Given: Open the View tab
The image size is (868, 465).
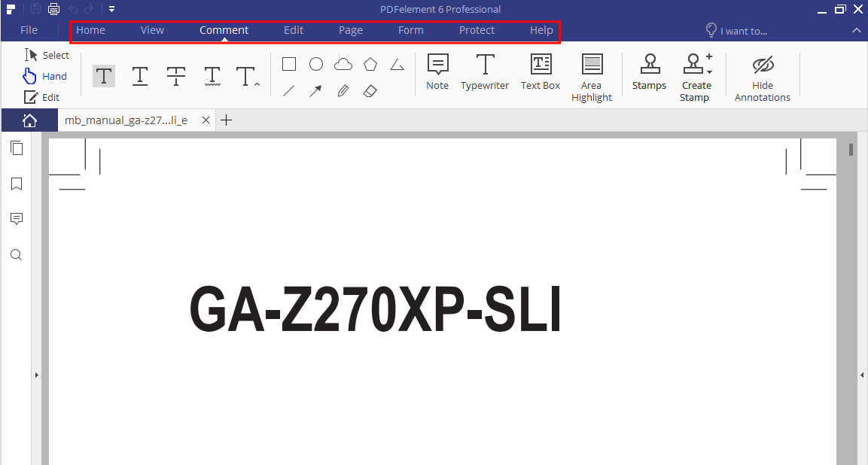Looking at the screenshot, I should pos(152,30).
